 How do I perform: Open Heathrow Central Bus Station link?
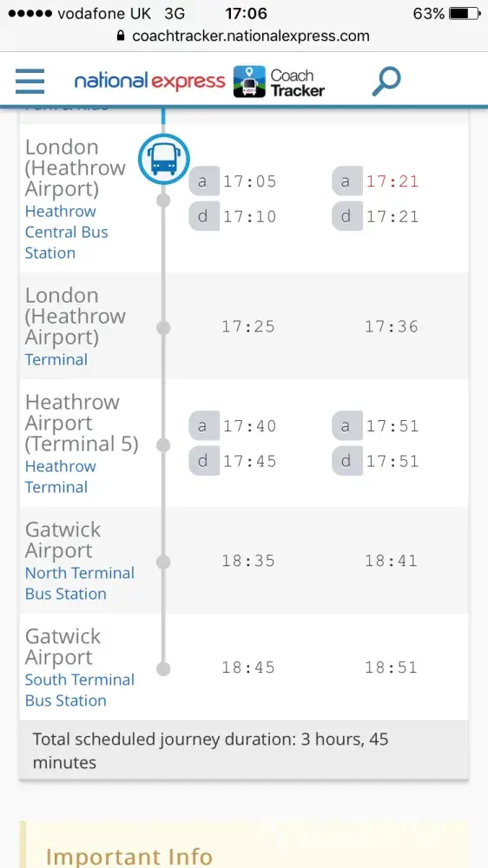[x=67, y=232]
